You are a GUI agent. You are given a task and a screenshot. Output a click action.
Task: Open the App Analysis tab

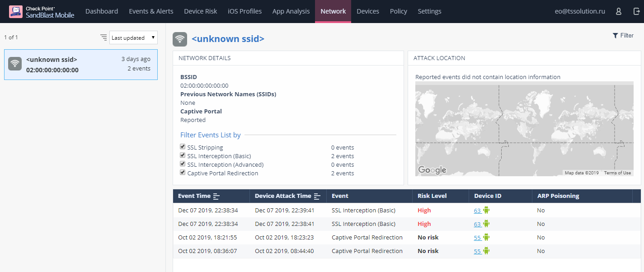291,11
